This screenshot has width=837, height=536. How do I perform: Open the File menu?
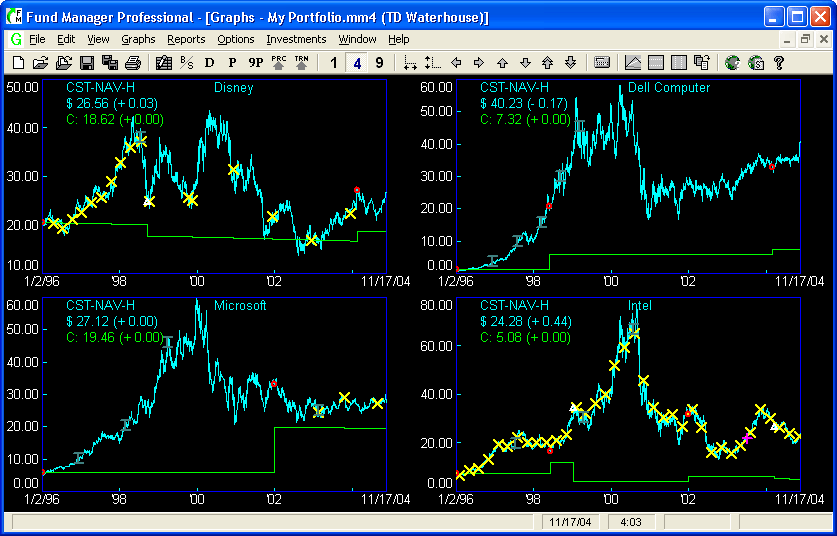(37, 40)
